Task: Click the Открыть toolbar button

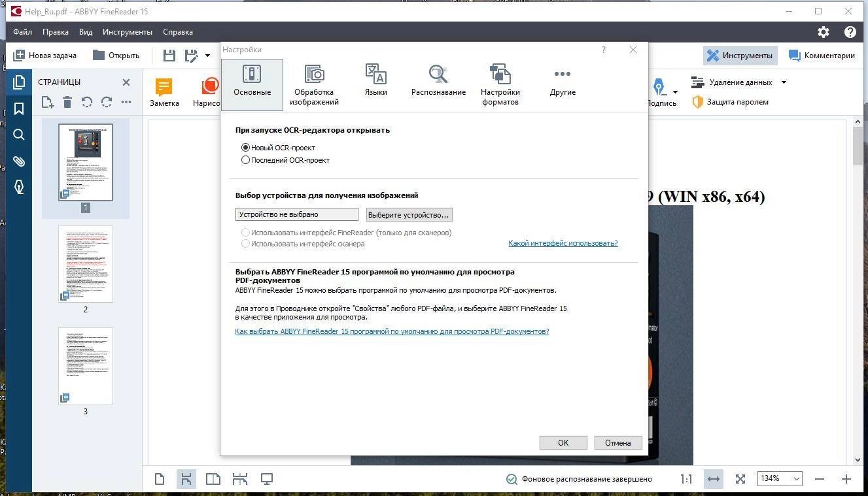Action: (x=116, y=56)
